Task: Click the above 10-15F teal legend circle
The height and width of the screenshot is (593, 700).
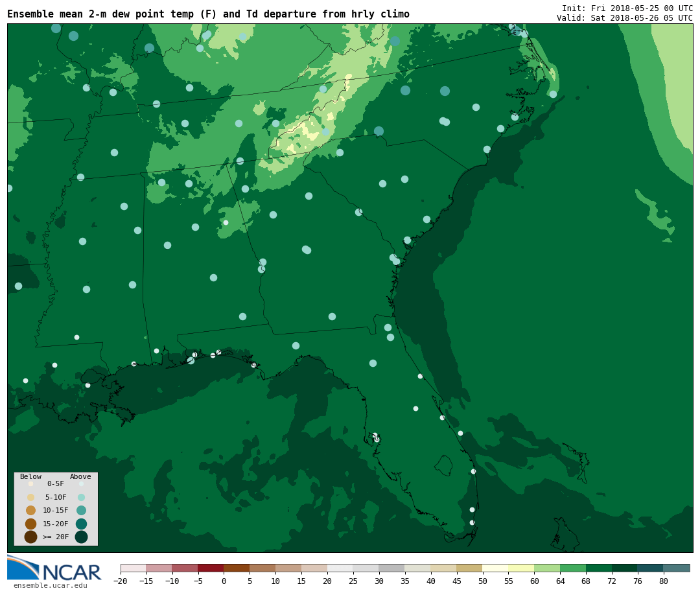Action: tap(81, 511)
